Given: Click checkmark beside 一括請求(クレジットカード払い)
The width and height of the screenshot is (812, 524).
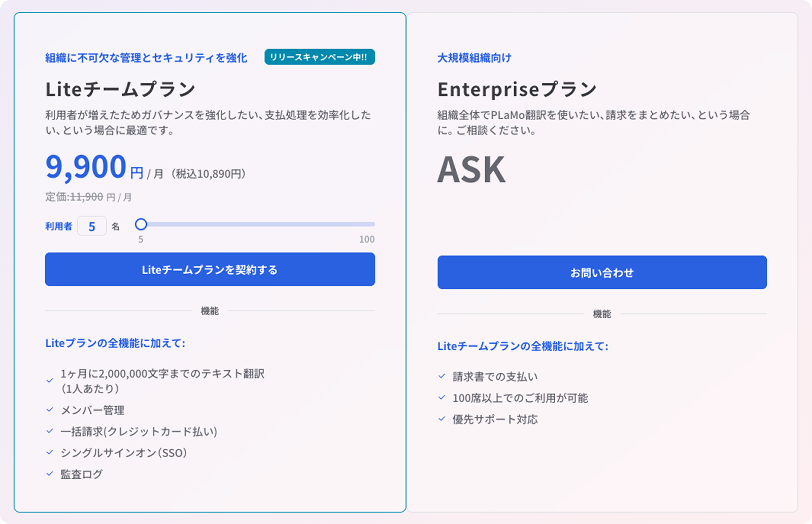Looking at the screenshot, I should (50, 431).
